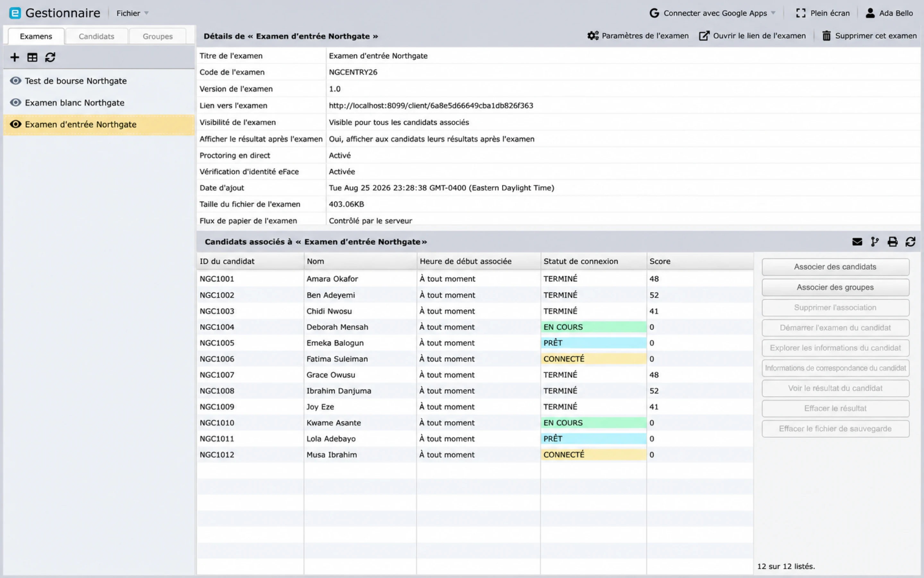The image size is (924, 578).
Task: Refresh the associated candidates table
Action: coord(910,241)
